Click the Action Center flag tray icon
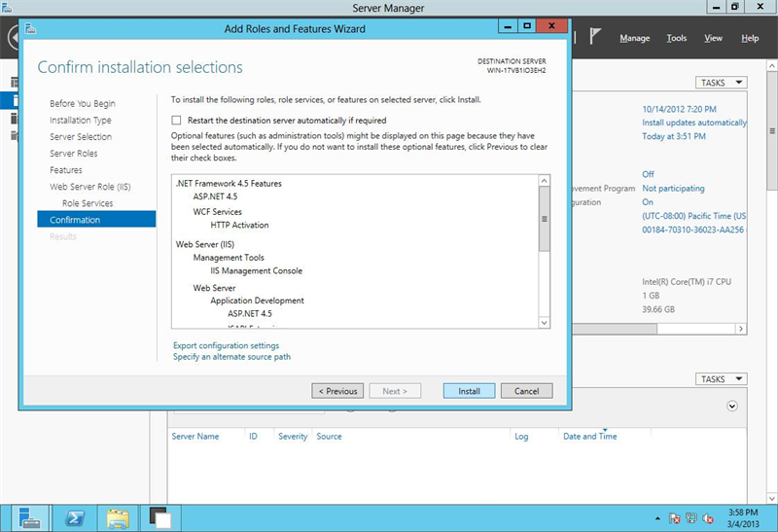This screenshot has height=532, width=778. pyautogui.click(x=674, y=518)
